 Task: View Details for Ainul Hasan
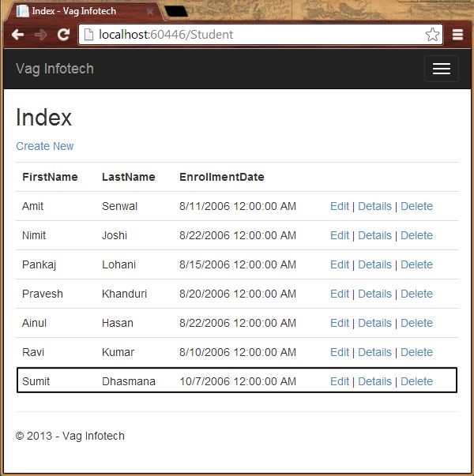[x=374, y=323]
